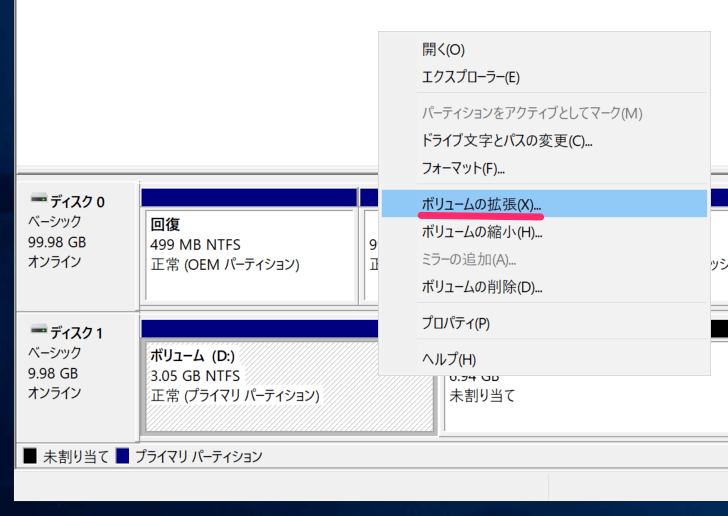728x516 pixels.
Task: Open ドライブ文字とパスの変更(C)... menu item
Action: tap(507, 141)
